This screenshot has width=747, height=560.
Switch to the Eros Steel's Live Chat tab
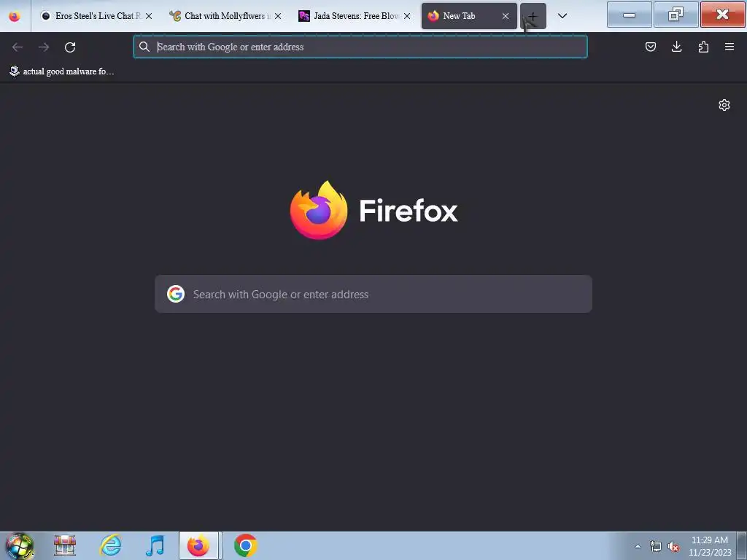click(x=97, y=16)
